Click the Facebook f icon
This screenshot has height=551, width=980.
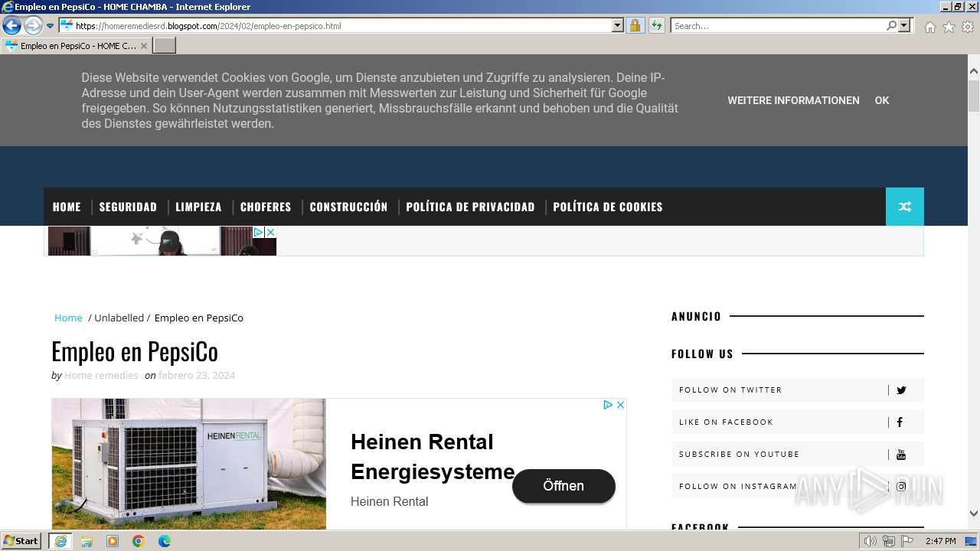[x=900, y=422]
